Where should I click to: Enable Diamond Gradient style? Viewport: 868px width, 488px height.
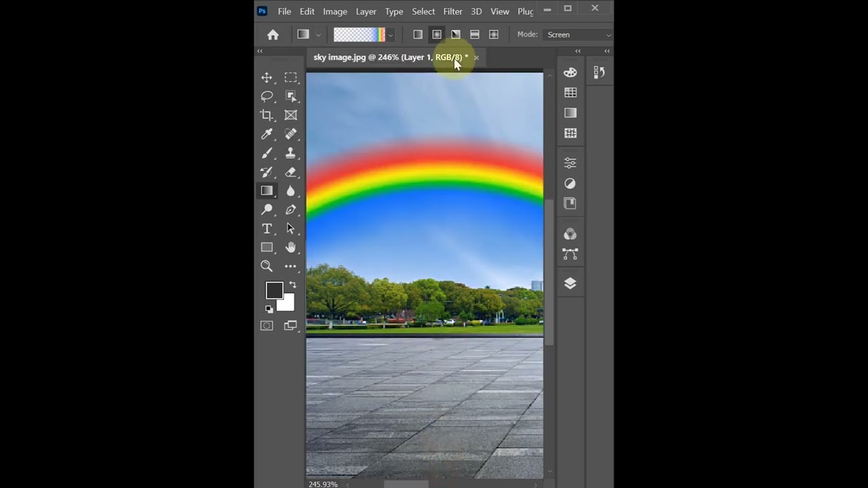(x=494, y=35)
